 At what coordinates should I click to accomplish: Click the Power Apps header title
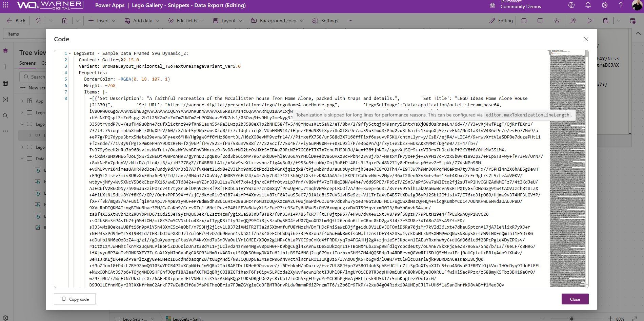tap(110, 5)
